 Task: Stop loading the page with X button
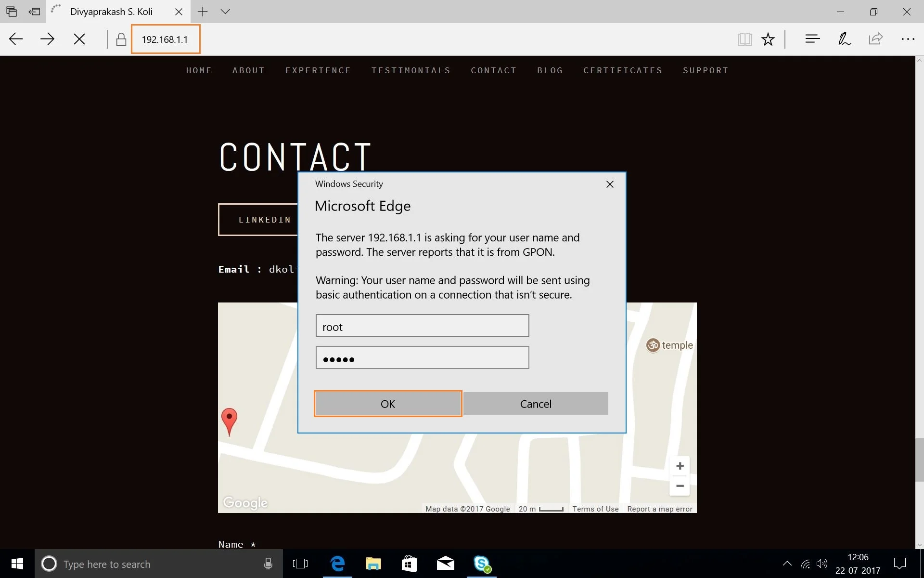point(79,39)
